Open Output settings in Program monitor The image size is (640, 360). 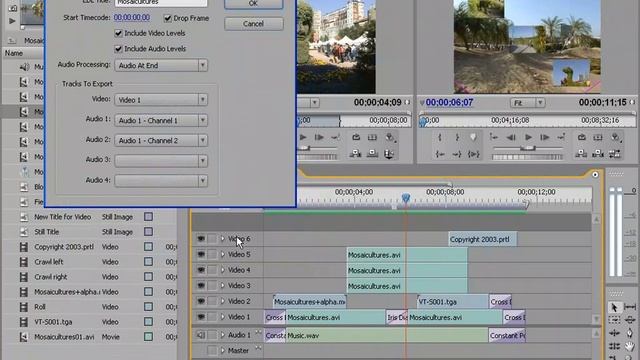tap(616, 138)
